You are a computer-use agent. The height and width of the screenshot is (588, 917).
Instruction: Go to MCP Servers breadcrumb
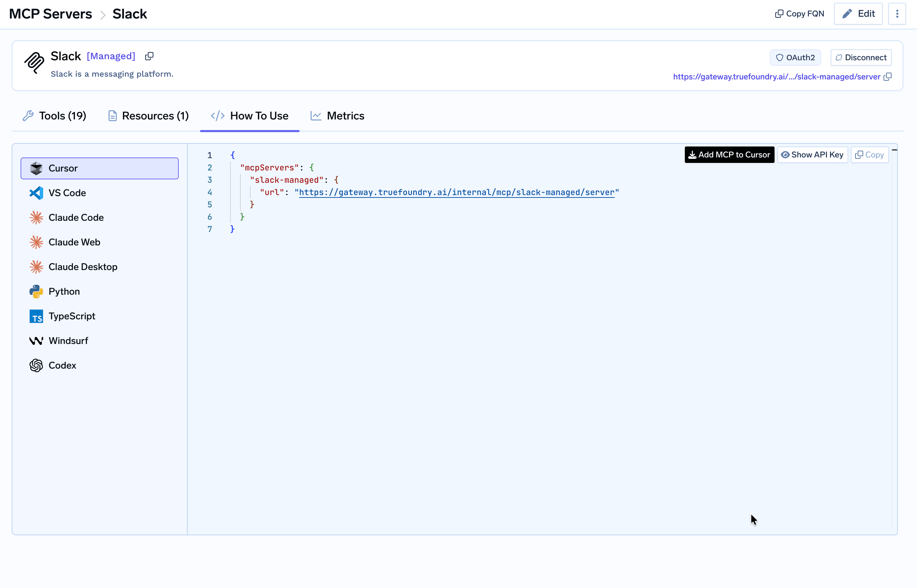click(50, 14)
